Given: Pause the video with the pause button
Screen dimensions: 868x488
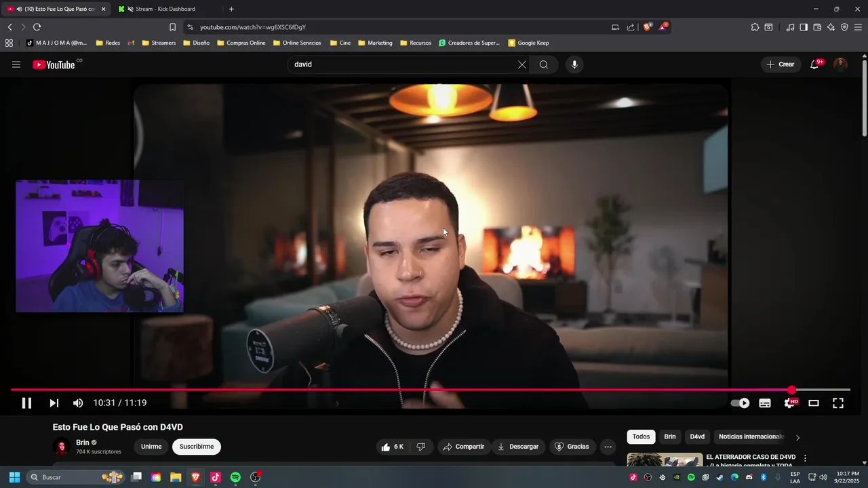Looking at the screenshot, I should 26,403.
